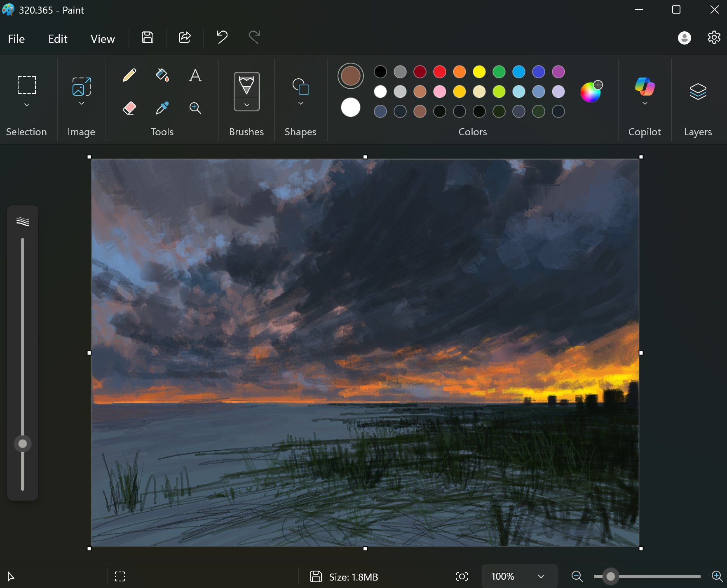Expand the Brushes dropdown arrow
727x588 pixels.
246,105
